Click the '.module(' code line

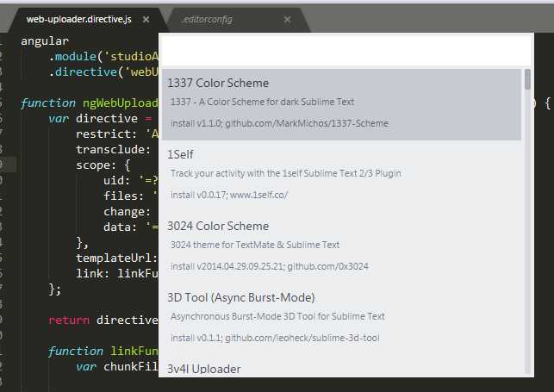103,57
